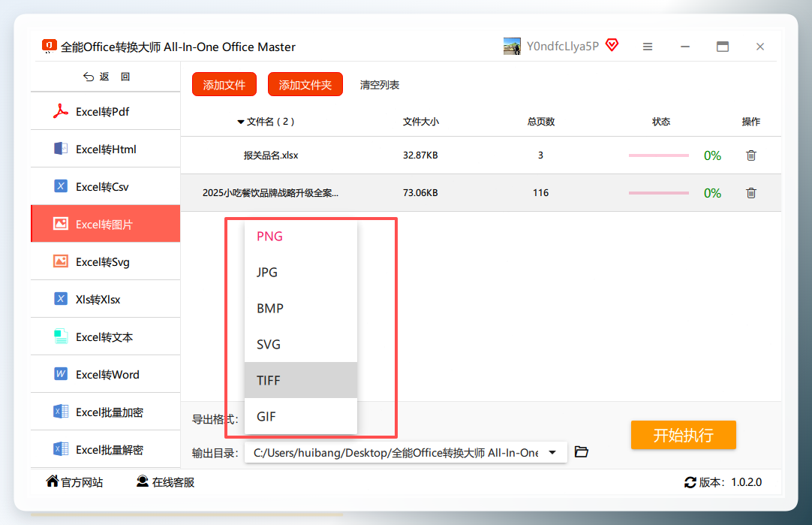Select JPG in format dropdown
This screenshot has height=525, width=812.
(x=300, y=272)
